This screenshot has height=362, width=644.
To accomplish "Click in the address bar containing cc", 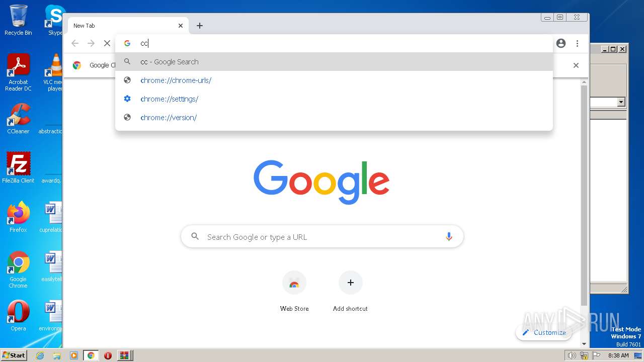I will [334, 43].
